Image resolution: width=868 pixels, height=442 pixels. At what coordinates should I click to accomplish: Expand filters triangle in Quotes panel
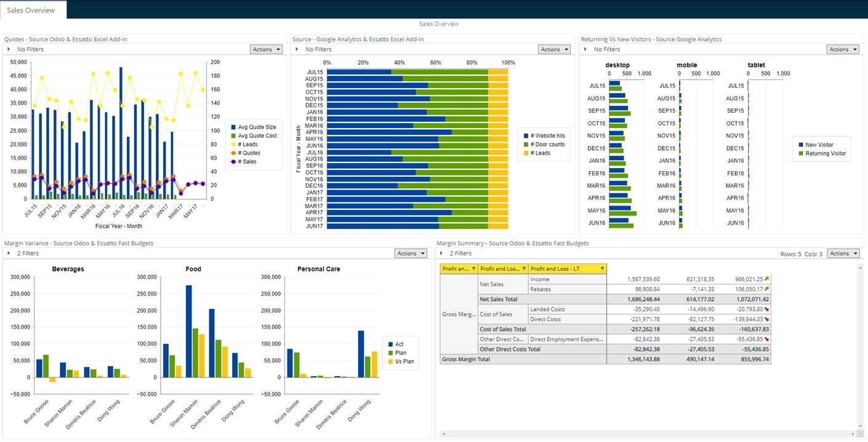(9, 49)
